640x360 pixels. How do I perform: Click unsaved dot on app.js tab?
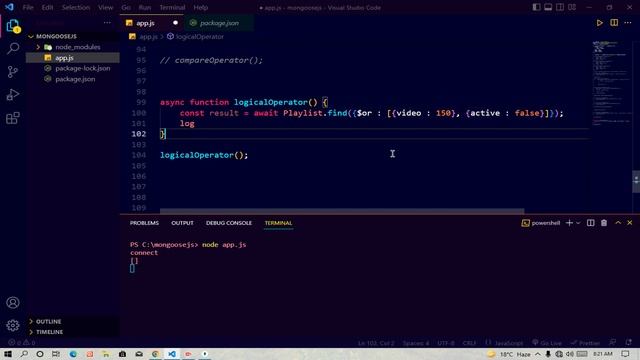[x=176, y=23]
